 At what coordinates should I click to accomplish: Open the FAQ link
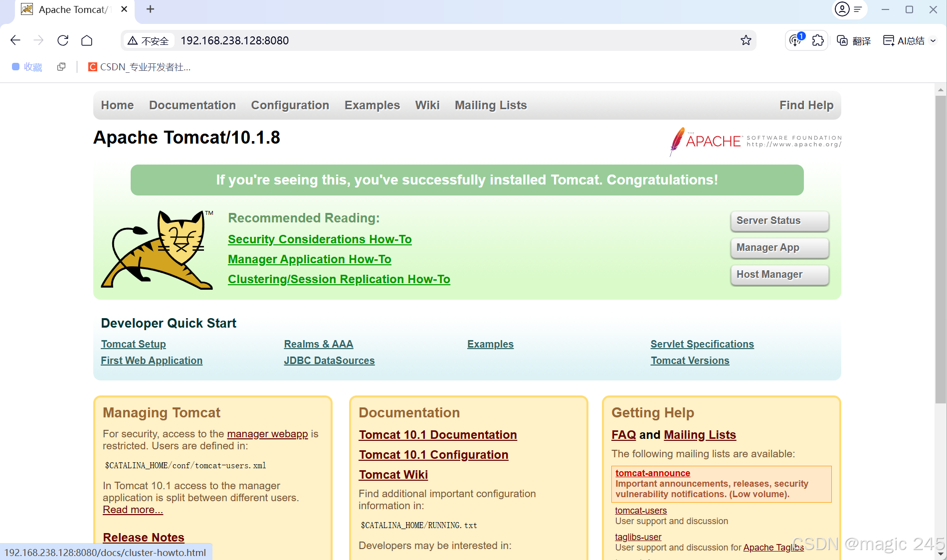point(624,435)
